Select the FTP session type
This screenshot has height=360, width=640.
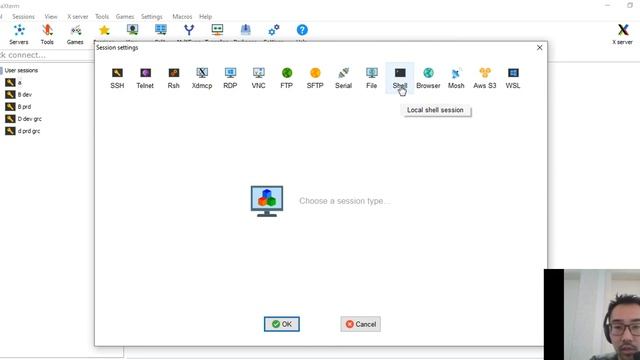pyautogui.click(x=287, y=78)
